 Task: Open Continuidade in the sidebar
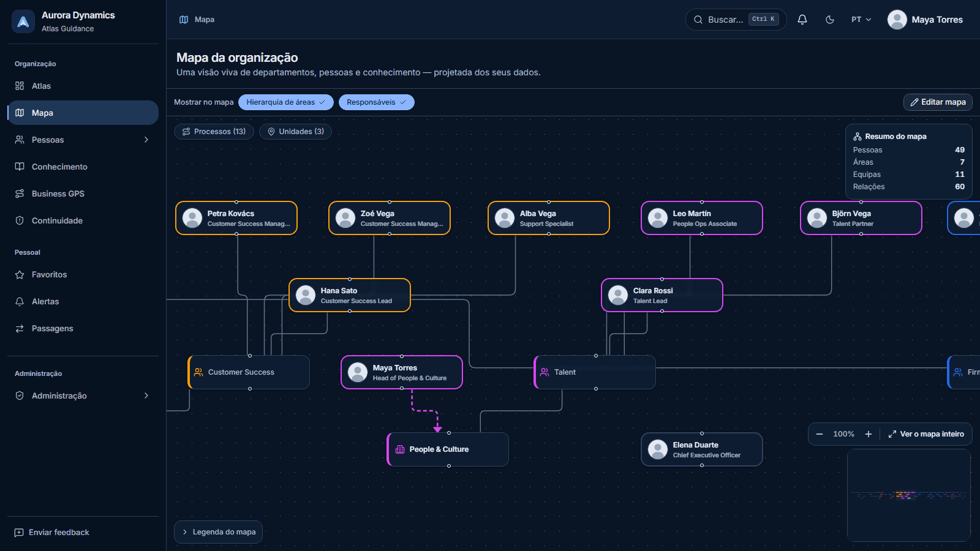(83, 220)
